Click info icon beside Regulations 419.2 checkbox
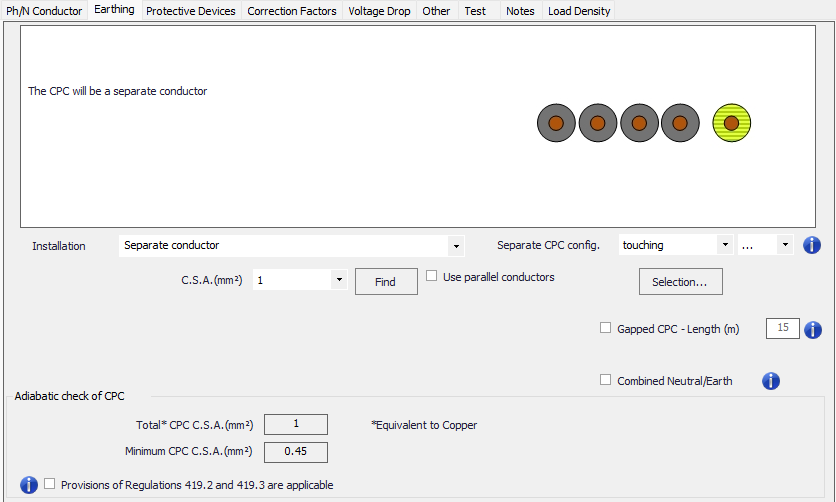The width and height of the screenshot is (836, 502). [29, 485]
